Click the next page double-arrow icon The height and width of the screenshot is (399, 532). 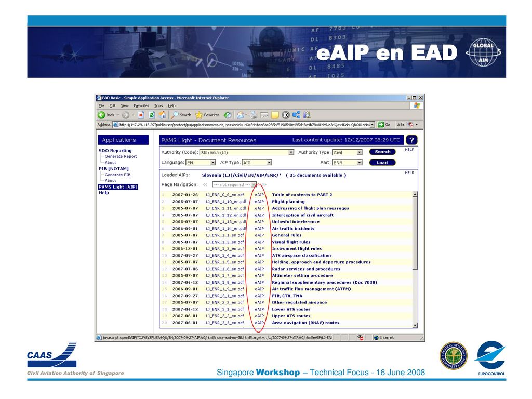point(264,184)
